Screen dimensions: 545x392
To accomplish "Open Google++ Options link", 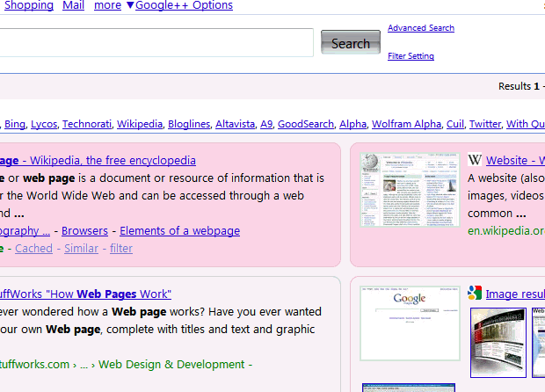I will coord(184,5).
